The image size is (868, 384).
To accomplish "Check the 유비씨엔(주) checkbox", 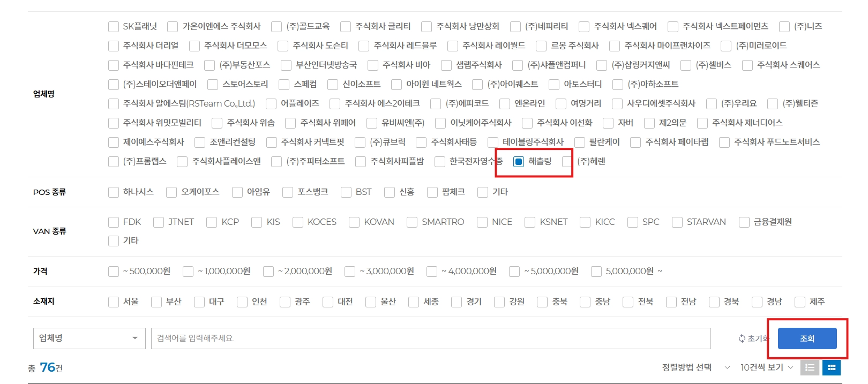I will (372, 123).
